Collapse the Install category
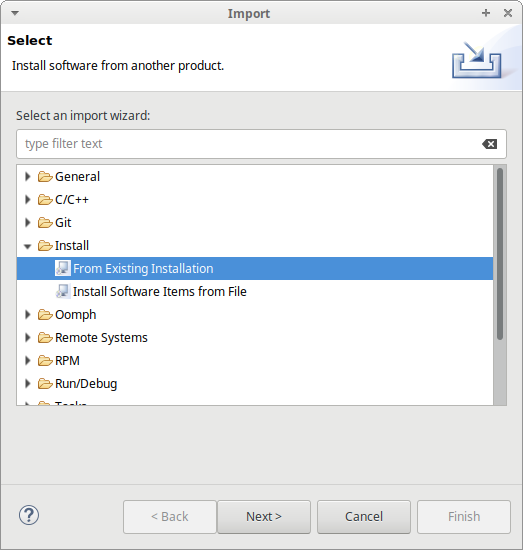This screenshot has width=523, height=550. tap(28, 246)
